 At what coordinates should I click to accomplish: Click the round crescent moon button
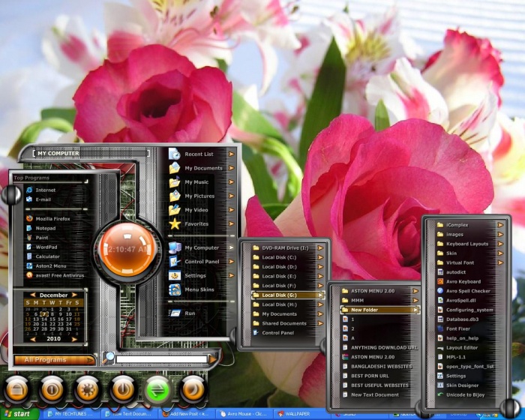click(x=193, y=389)
